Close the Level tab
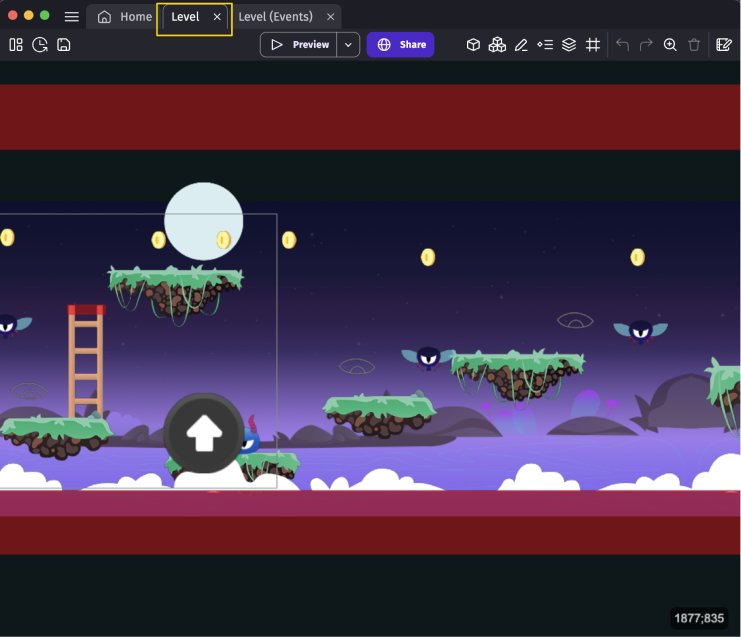This screenshot has height=637, width=741. point(217,17)
